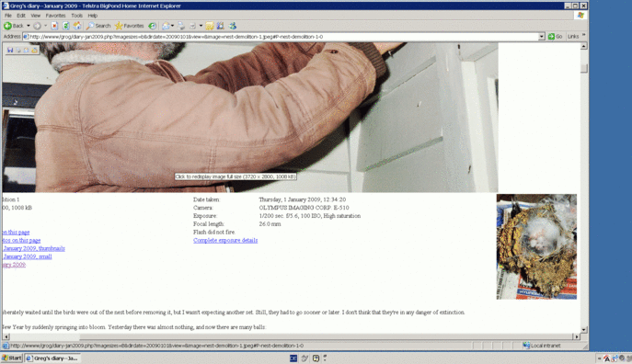Click the Local intranet zone indicator
The width and height of the screenshot is (632, 364).
point(541,346)
